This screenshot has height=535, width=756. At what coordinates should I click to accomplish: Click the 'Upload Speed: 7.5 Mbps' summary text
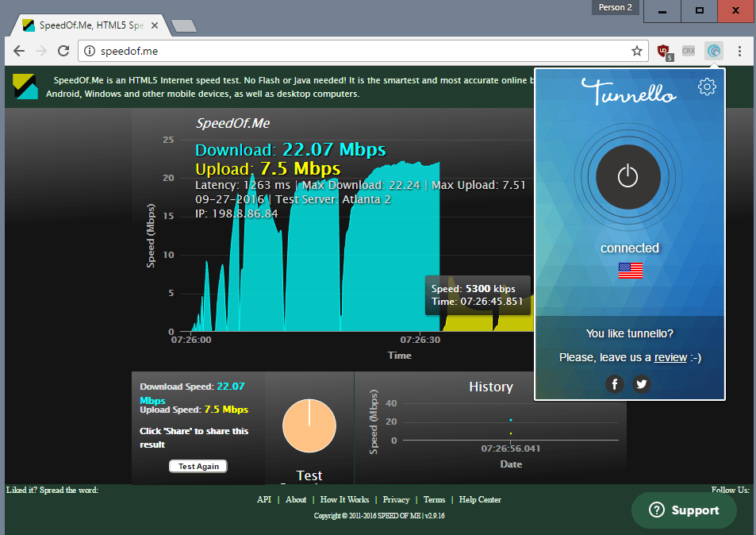pos(194,410)
